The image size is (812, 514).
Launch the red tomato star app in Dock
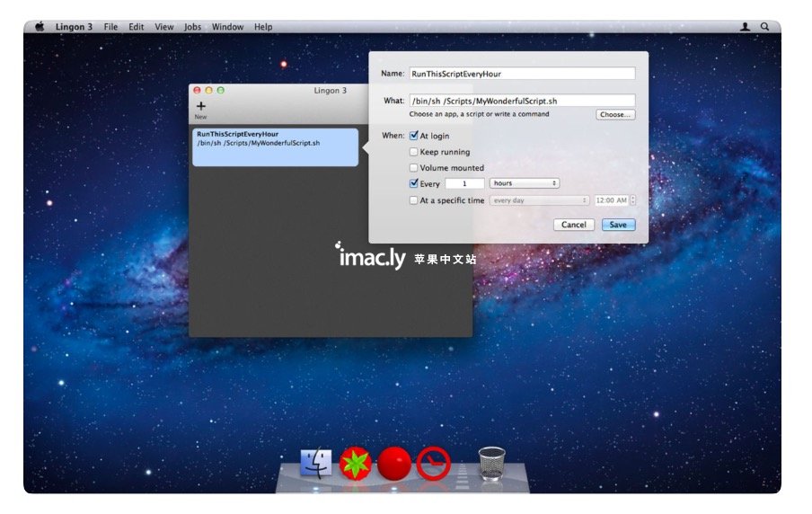click(x=356, y=463)
